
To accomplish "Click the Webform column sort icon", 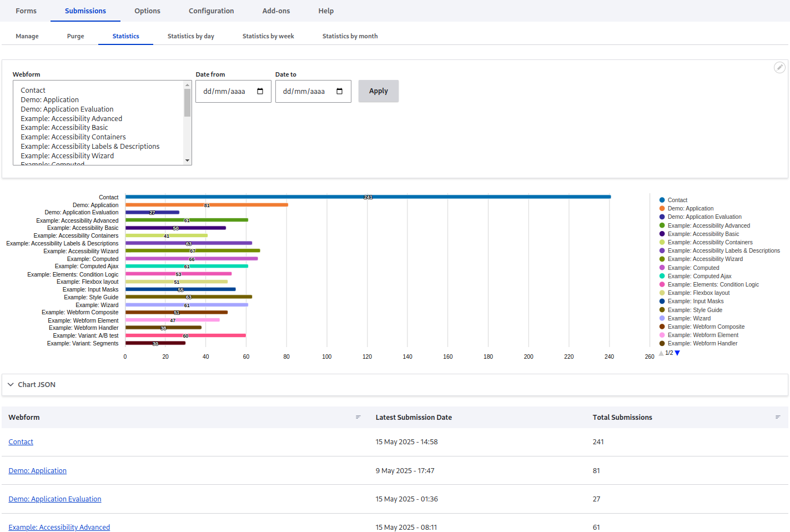I will coord(358,417).
